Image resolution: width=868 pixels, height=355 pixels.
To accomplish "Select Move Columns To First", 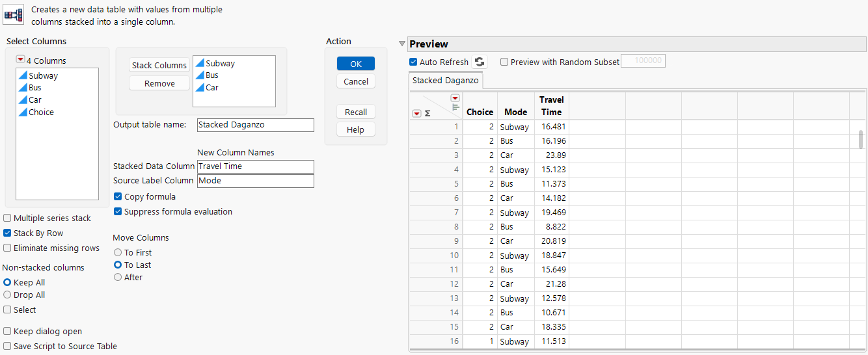I will [118, 252].
